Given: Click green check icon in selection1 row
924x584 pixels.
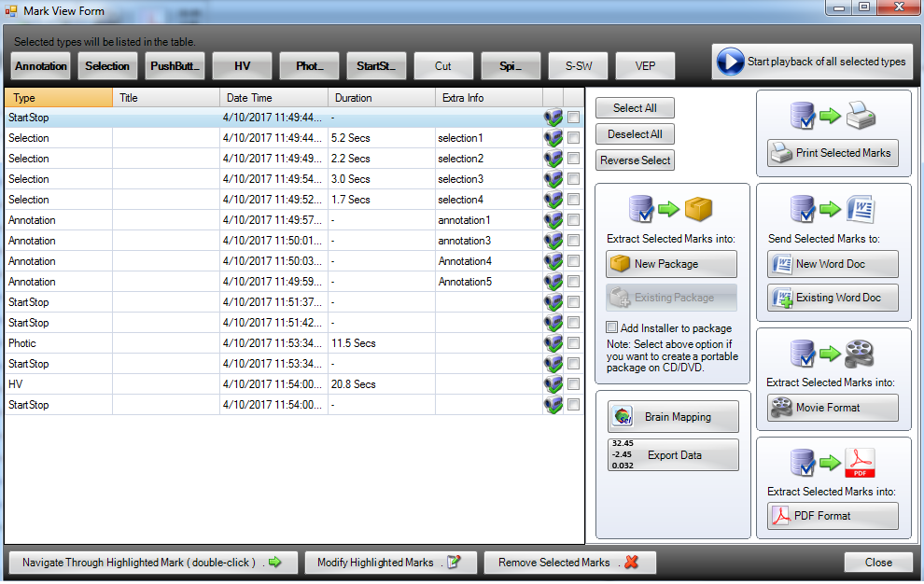Looking at the screenshot, I should click(553, 138).
